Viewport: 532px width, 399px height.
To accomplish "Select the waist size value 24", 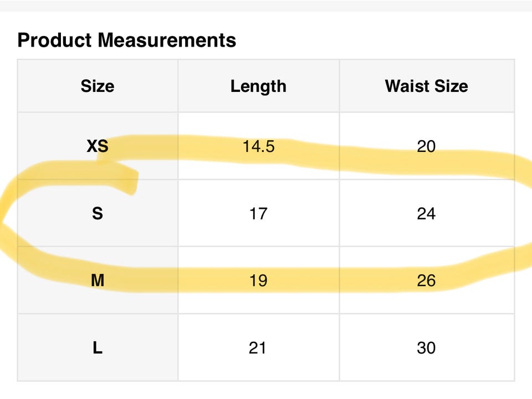I will pyautogui.click(x=426, y=213).
